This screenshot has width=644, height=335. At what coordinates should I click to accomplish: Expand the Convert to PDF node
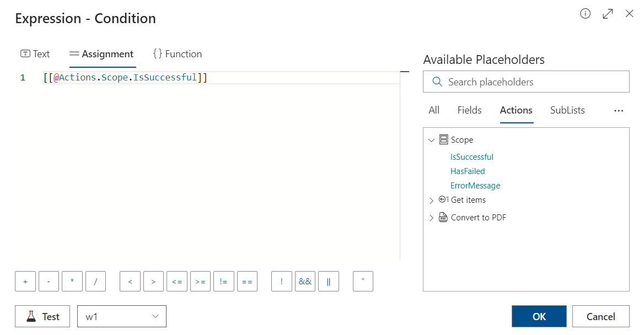pyautogui.click(x=431, y=218)
